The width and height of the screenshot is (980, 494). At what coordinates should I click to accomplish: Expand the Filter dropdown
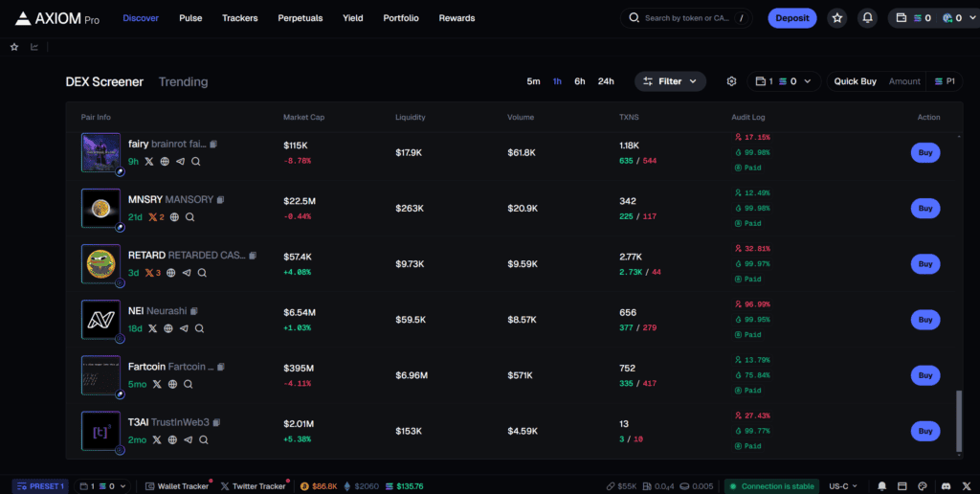click(670, 81)
